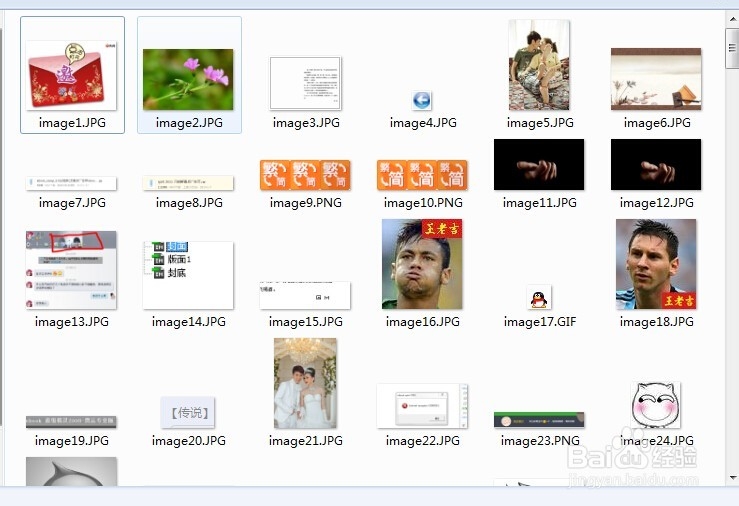Select the image7.JPG narrow strip thumbnail
The image size is (739, 506).
71,183
